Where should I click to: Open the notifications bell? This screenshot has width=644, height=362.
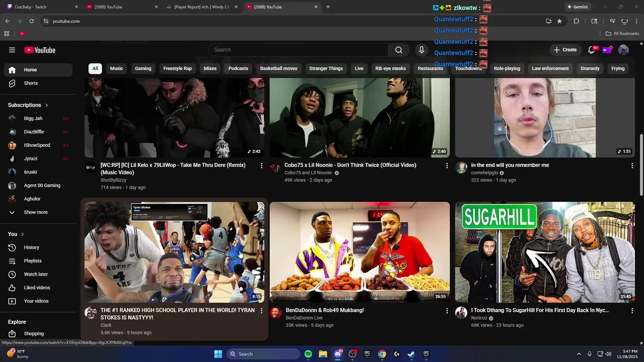point(592,50)
